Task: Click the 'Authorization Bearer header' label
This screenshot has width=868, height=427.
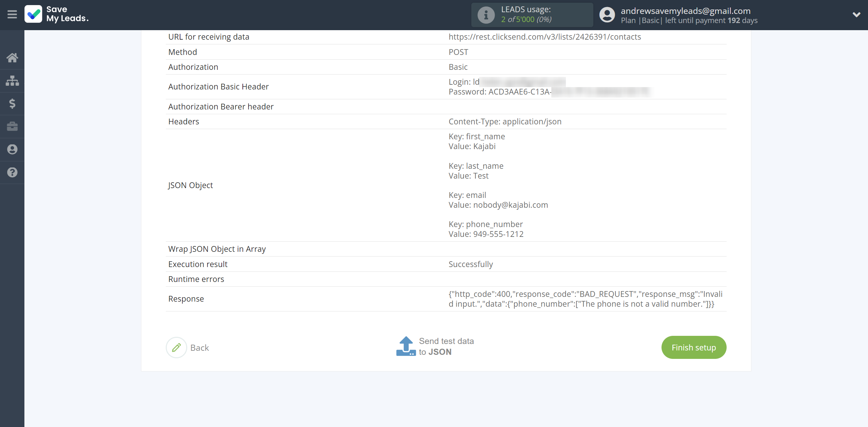Action: point(221,106)
